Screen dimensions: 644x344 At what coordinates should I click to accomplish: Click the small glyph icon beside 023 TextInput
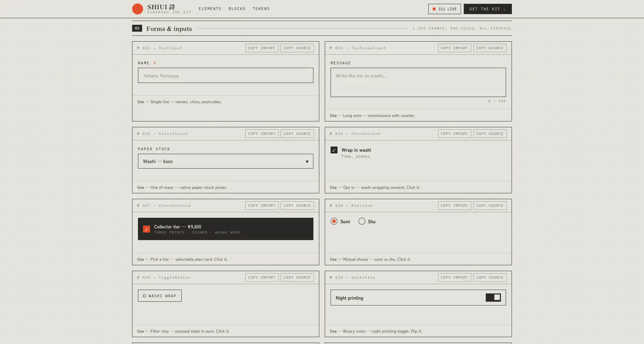point(138,48)
